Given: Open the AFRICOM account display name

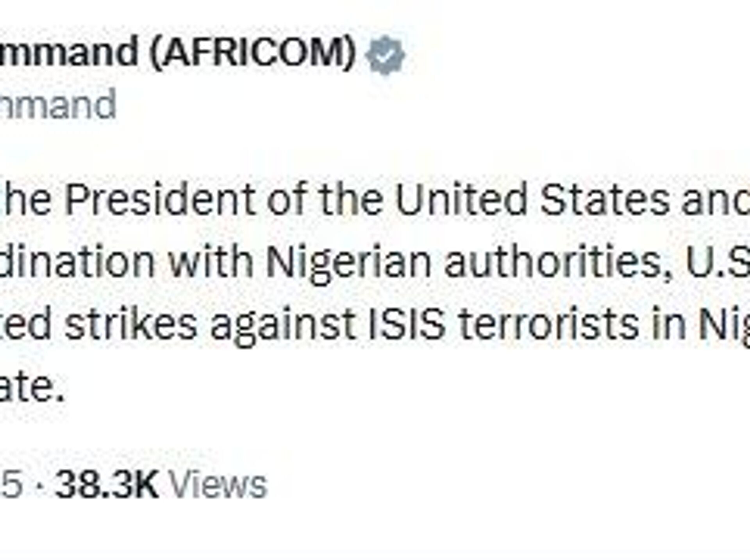Looking at the screenshot, I should click(176, 52).
